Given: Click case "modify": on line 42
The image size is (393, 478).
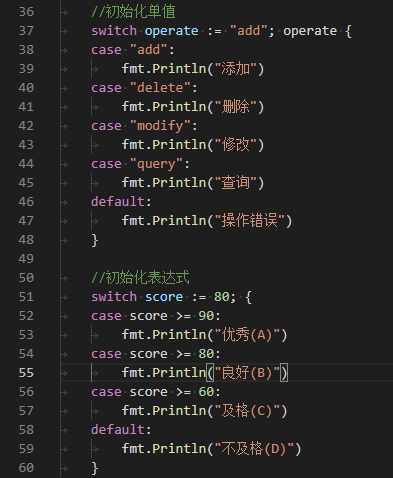Looking at the screenshot, I should (x=144, y=126).
